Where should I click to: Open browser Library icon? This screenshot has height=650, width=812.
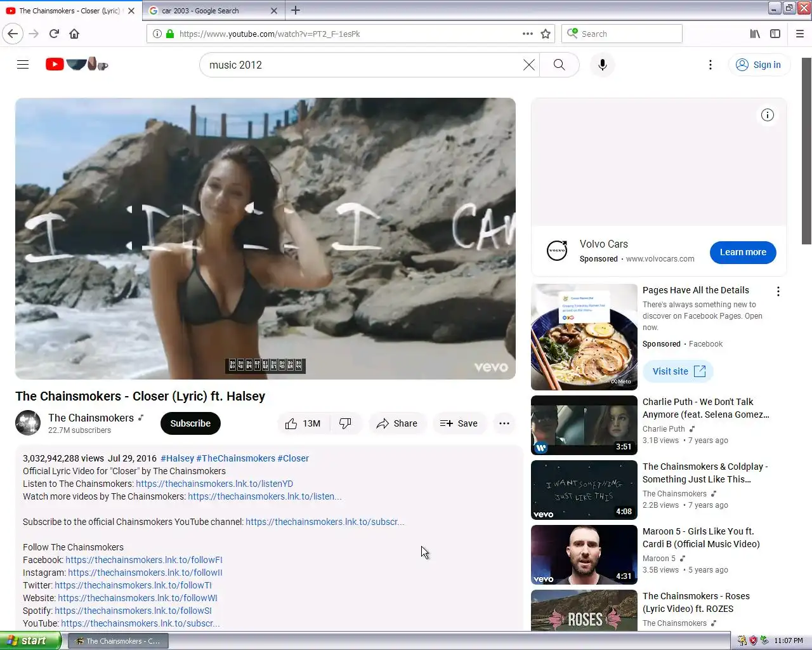755,34
